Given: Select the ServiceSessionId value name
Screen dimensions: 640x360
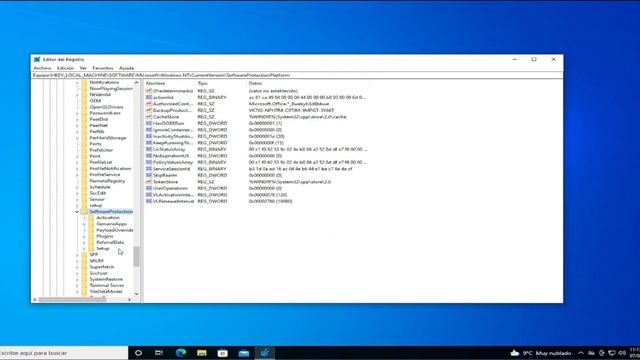Looking at the screenshot, I should (171, 169).
